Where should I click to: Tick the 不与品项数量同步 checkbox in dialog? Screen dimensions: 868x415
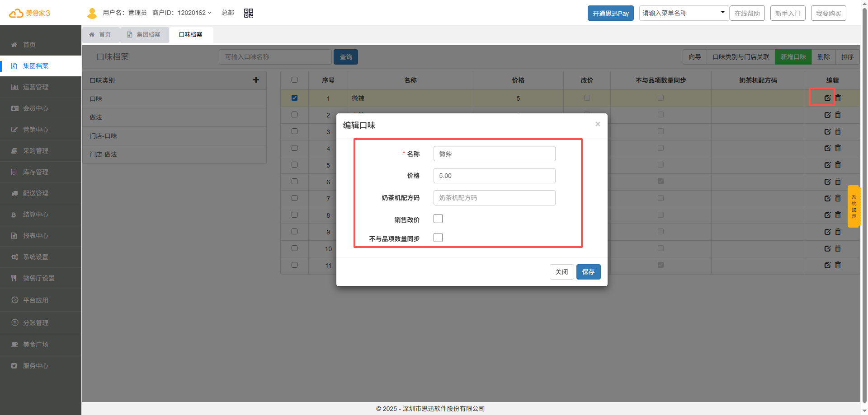[438, 238]
